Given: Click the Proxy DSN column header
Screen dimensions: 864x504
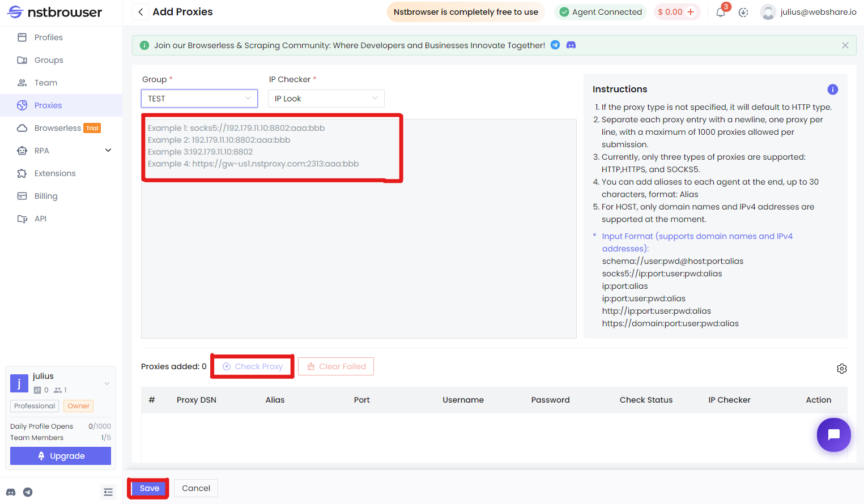Looking at the screenshot, I should 197,400.
